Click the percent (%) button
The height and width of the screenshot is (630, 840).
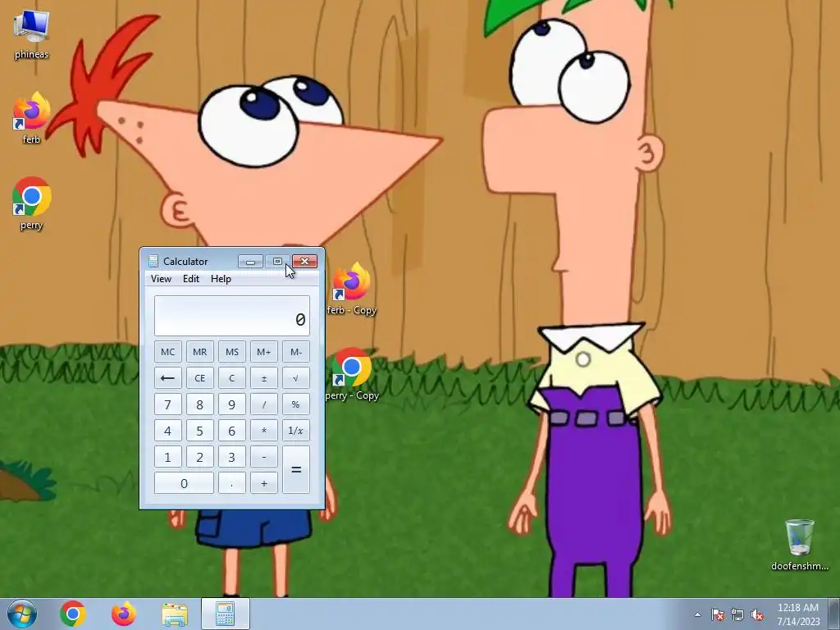click(296, 404)
